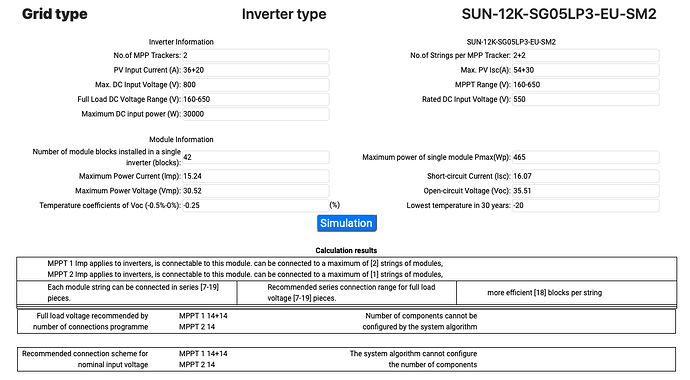The image size is (690, 380).
Task: Click the blue Simulation button
Action: click(x=346, y=223)
